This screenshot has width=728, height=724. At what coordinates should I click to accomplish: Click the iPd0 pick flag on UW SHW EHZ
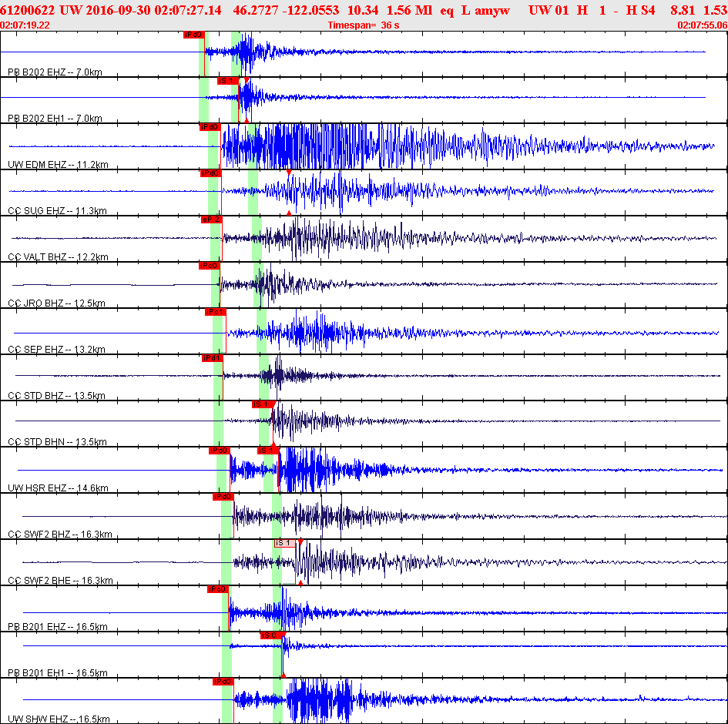[x=223, y=682]
